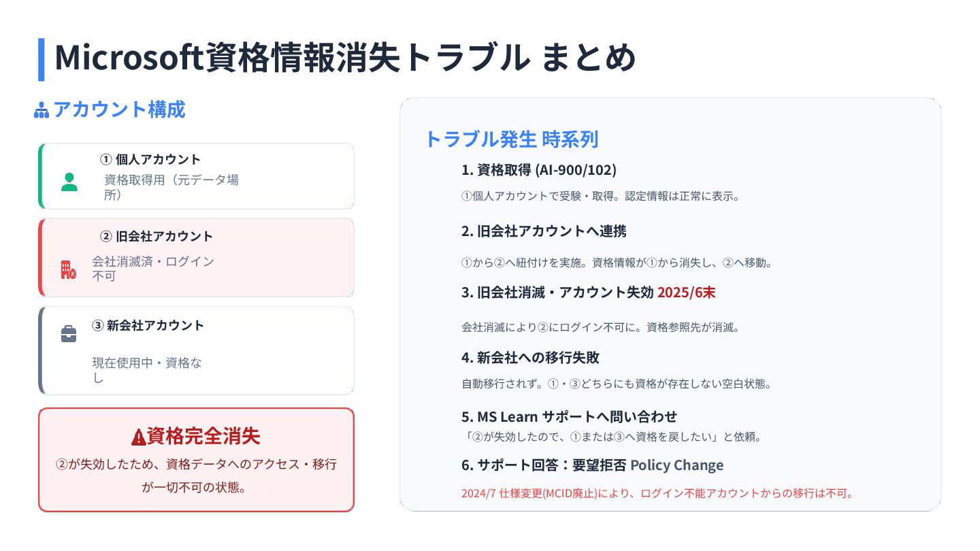This screenshot has width=980, height=551.
Task: Click the Microsoft資格情報消失トラブル まとめ title
Action: pos(345,57)
